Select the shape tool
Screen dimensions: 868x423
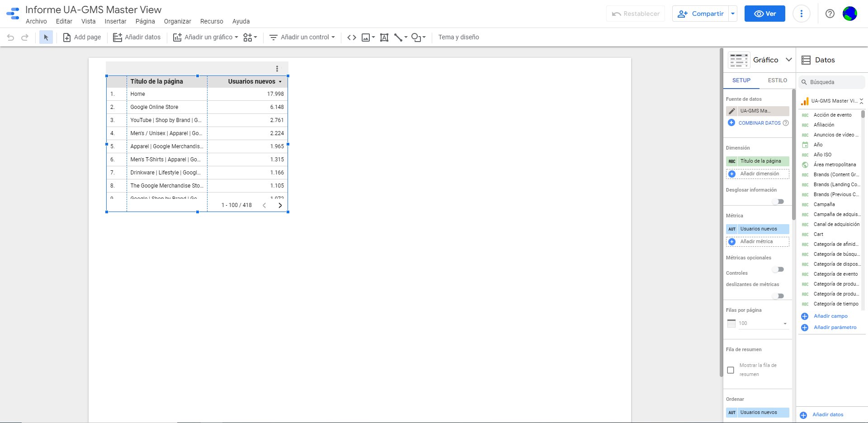(x=418, y=38)
